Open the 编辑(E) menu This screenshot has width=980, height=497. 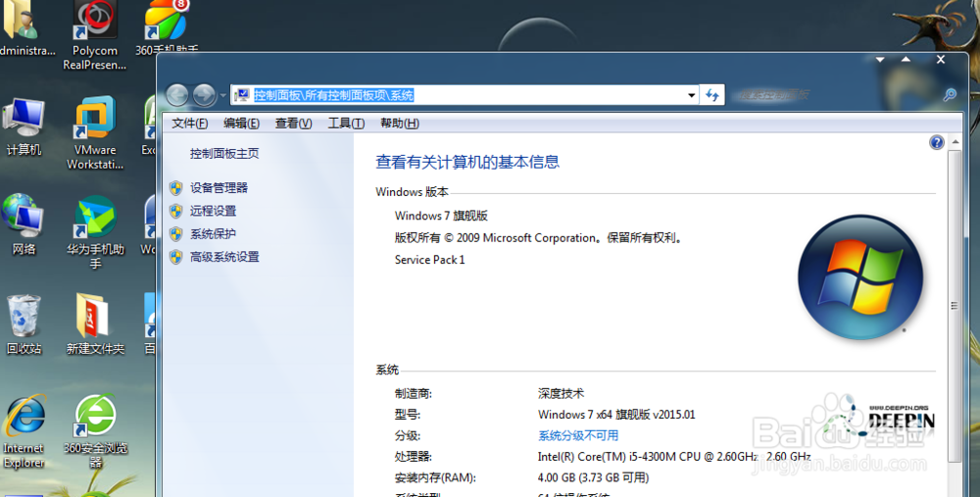241,124
